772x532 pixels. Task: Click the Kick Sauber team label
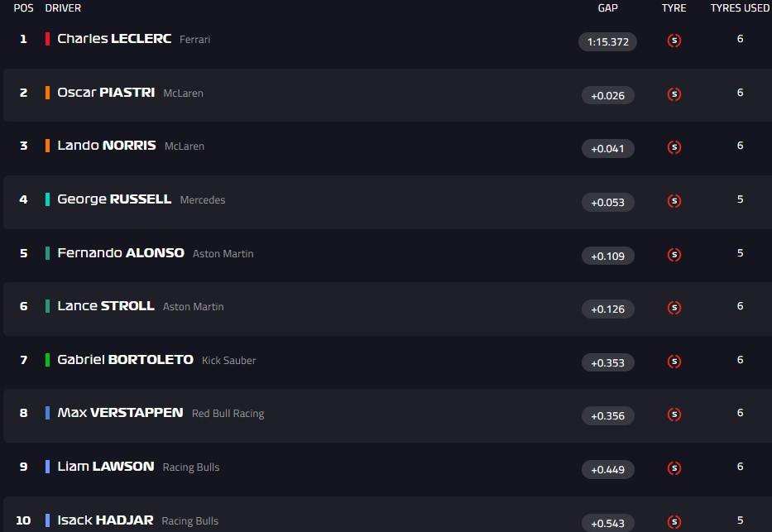pyautogui.click(x=228, y=361)
